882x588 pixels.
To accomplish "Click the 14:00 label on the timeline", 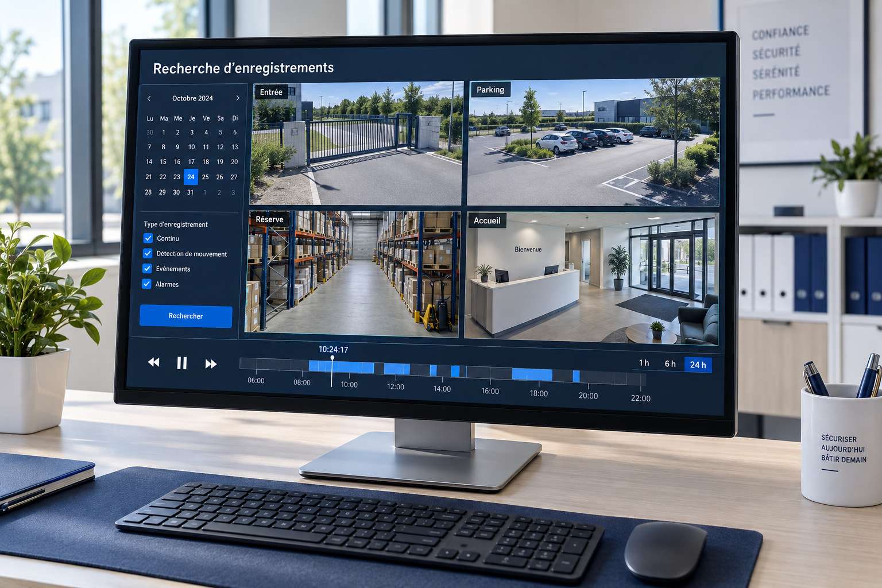I will 442,389.
